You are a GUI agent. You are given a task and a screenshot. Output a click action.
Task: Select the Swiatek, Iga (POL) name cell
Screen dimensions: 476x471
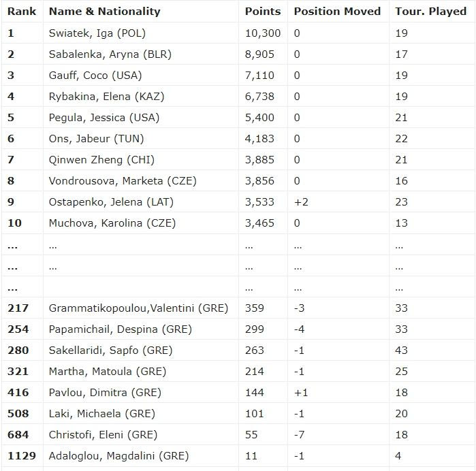[x=97, y=33]
